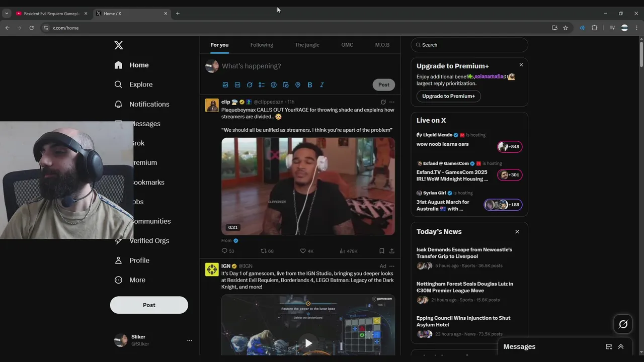Add a GIF in the composer
The image size is (644, 362).
pos(237,85)
